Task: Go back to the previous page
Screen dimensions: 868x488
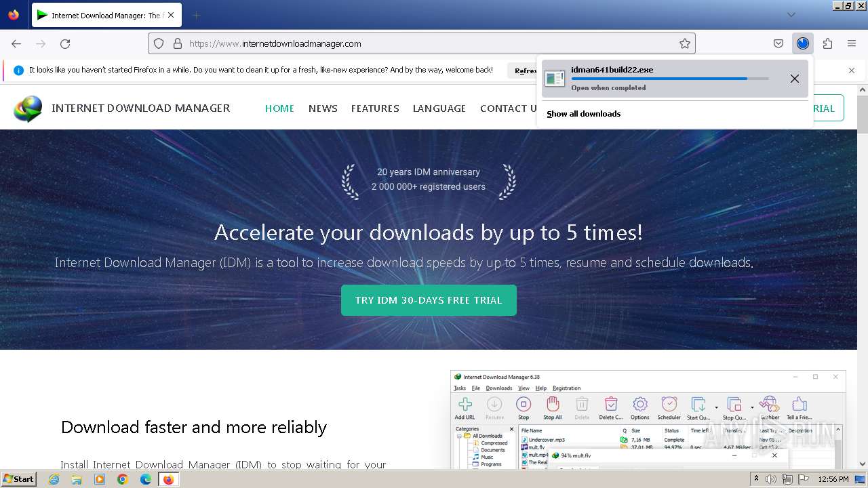Action: click(x=16, y=43)
